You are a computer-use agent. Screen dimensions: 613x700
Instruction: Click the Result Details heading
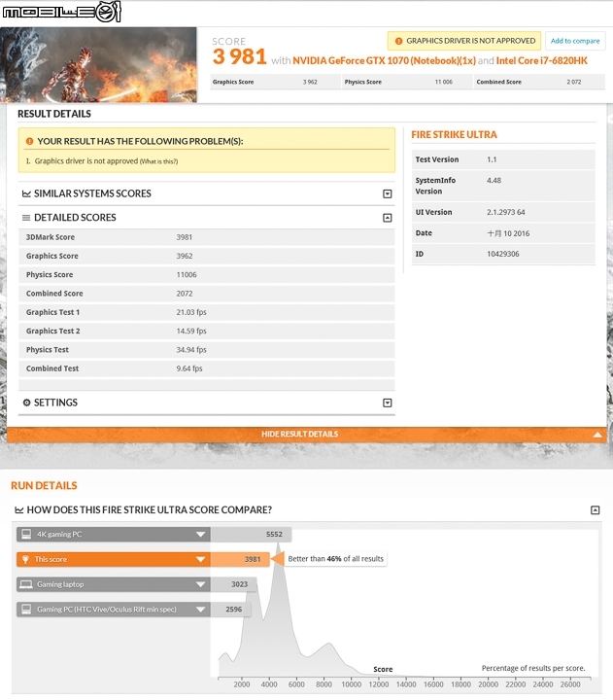point(54,114)
